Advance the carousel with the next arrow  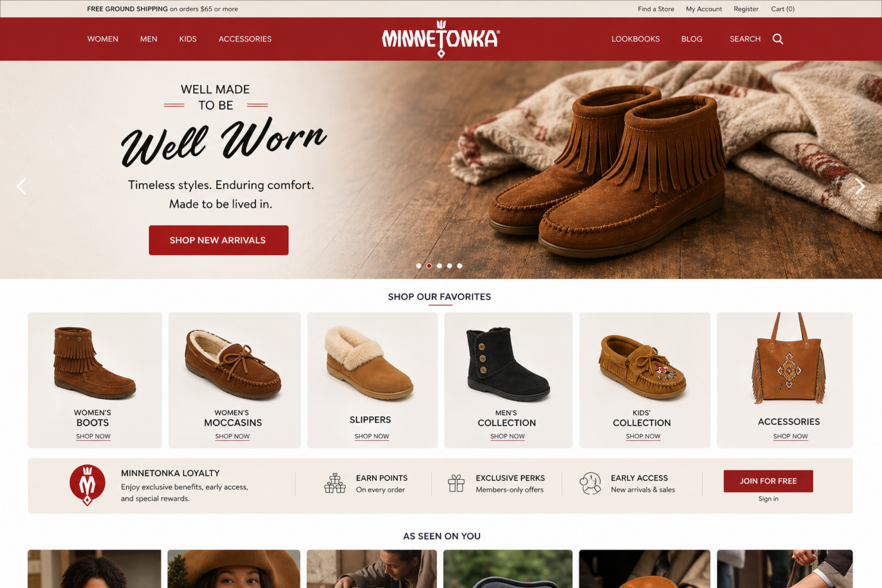click(x=860, y=187)
